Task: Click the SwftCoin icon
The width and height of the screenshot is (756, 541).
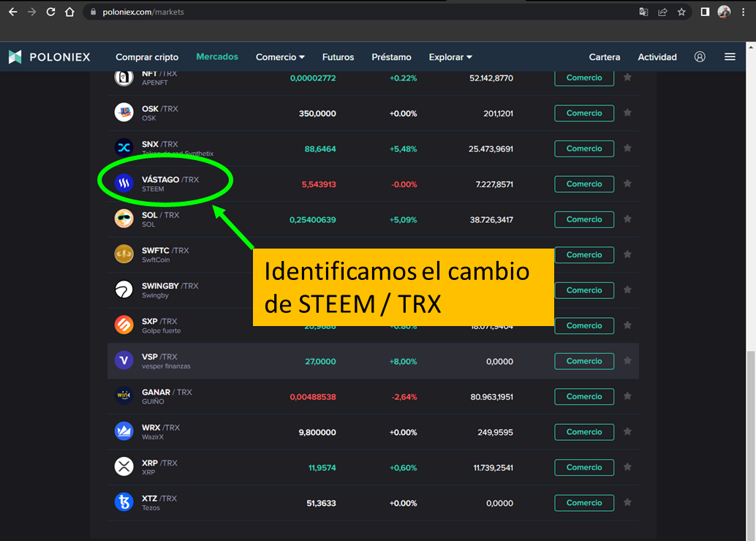Action: pyautogui.click(x=124, y=254)
